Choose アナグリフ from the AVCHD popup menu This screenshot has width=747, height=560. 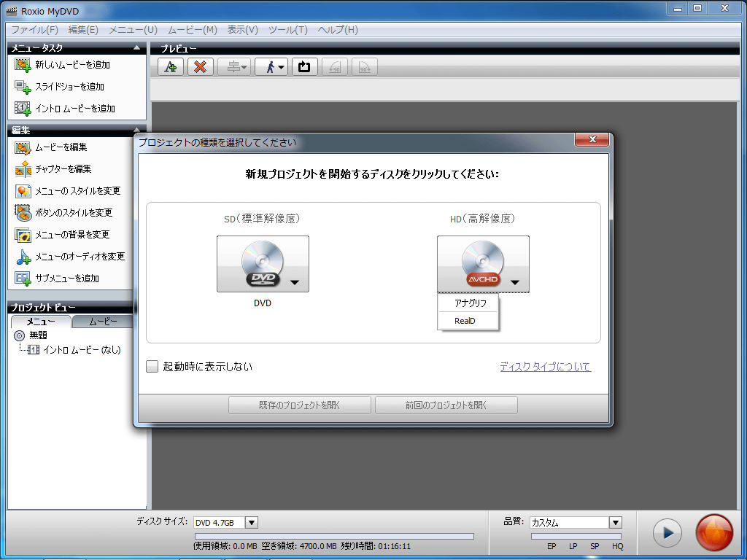pyautogui.click(x=468, y=303)
